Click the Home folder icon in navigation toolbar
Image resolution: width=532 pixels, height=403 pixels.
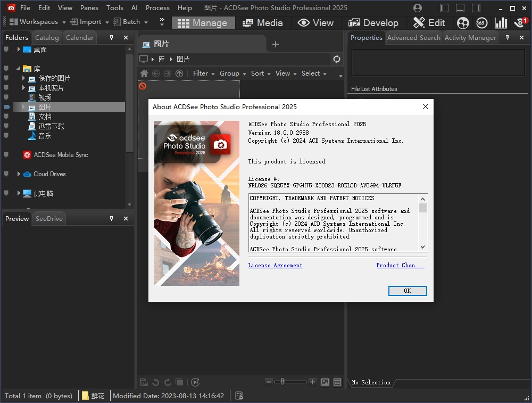tap(144, 73)
